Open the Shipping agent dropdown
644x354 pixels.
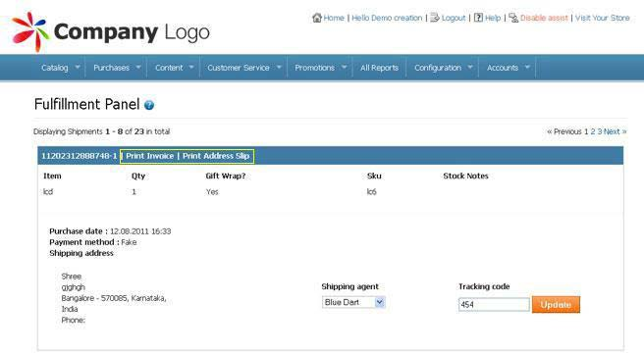pyautogui.click(x=353, y=302)
